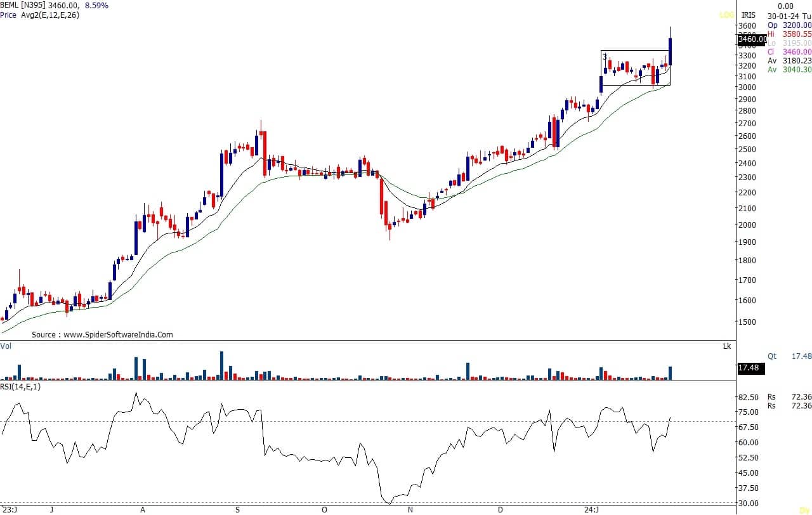This screenshot has width=812, height=515.
Task: Click the 37.50 RSI axis label
Action: coord(749,488)
